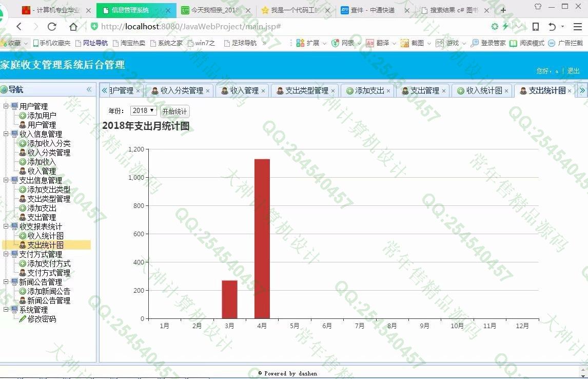Click the March expense bar in chart

click(x=229, y=299)
